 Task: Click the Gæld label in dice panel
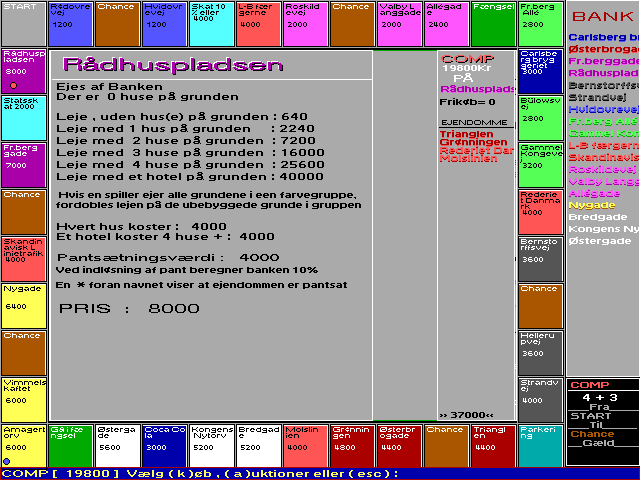(x=598, y=443)
